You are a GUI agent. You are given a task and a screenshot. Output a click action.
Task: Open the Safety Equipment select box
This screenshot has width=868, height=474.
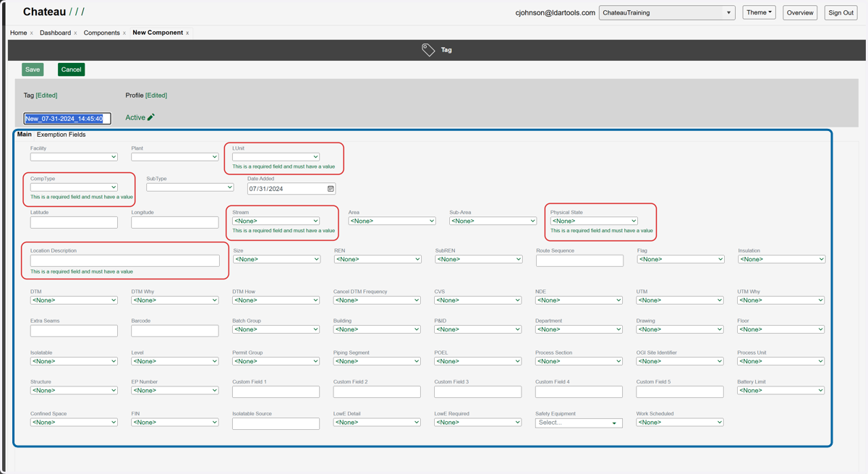(x=579, y=423)
